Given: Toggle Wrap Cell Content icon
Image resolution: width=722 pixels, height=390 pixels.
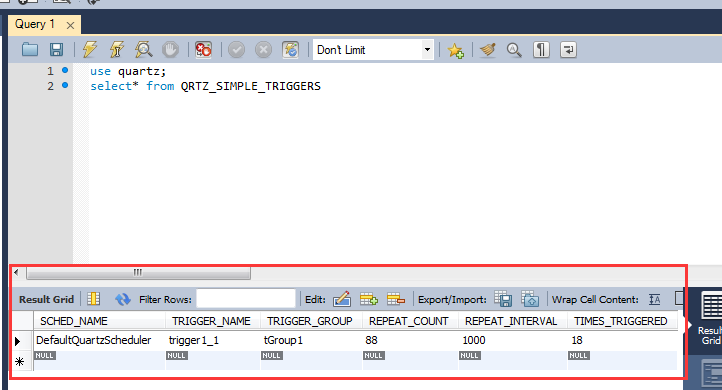Looking at the screenshot, I should coord(654,299).
